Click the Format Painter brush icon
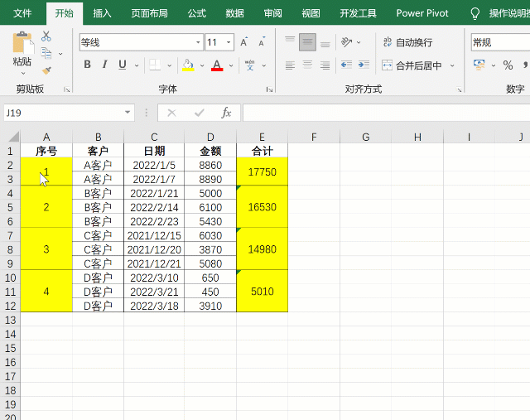 click(46, 70)
